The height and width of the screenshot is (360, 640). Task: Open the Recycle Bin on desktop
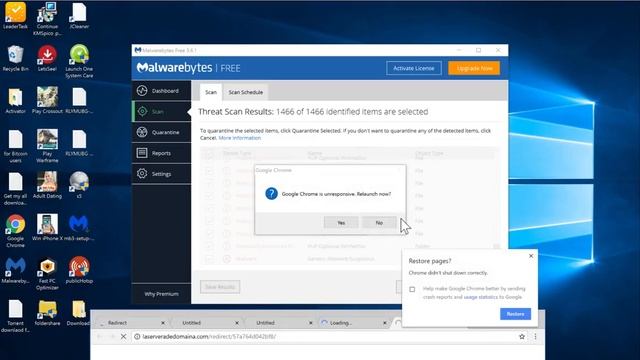click(x=16, y=58)
